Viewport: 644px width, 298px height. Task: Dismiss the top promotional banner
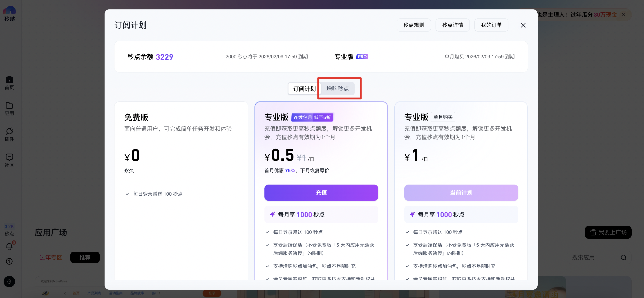(x=624, y=15)
